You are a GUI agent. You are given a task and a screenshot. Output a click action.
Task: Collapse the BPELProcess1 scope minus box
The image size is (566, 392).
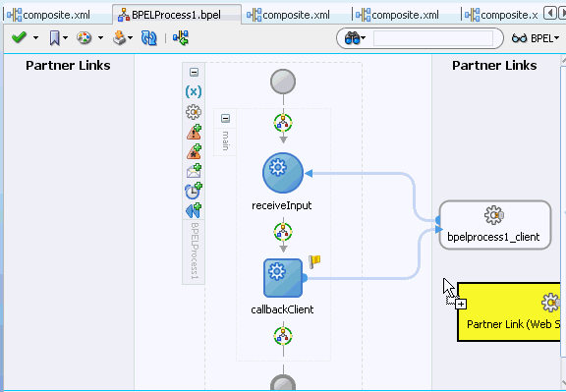(x=194, y=72)
